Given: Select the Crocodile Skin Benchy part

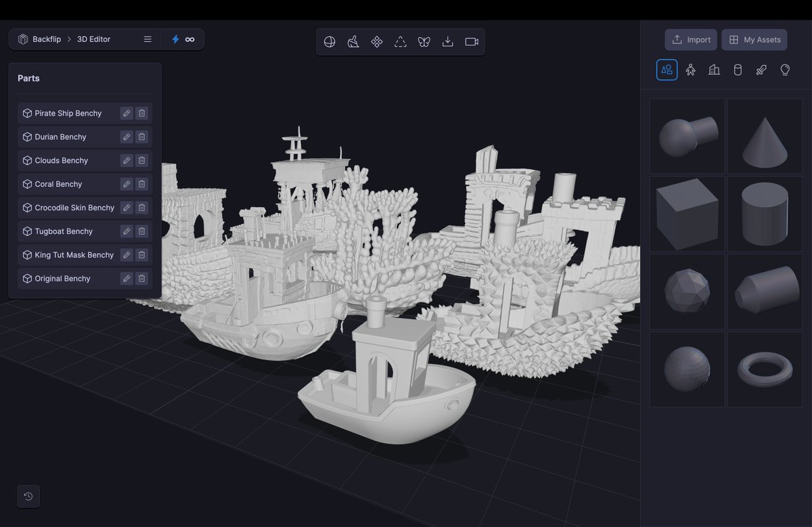Looking at the screenshot, I should 85,208.
